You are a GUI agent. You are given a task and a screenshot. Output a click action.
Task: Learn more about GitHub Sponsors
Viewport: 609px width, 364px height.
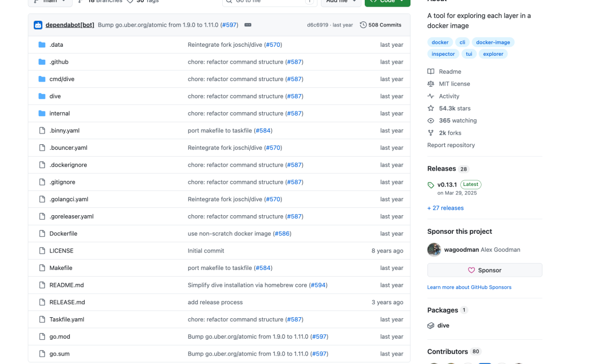(x=469, y=287)
